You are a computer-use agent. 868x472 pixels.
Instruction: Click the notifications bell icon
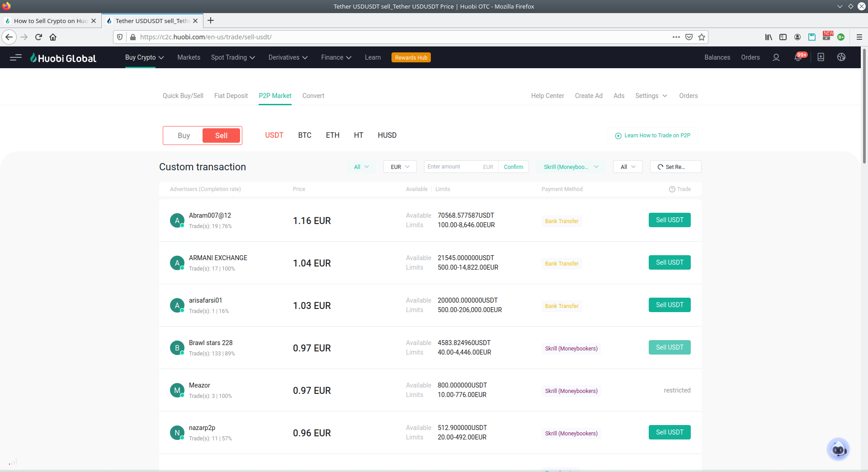pyautogui.click(x=798, y=57)
